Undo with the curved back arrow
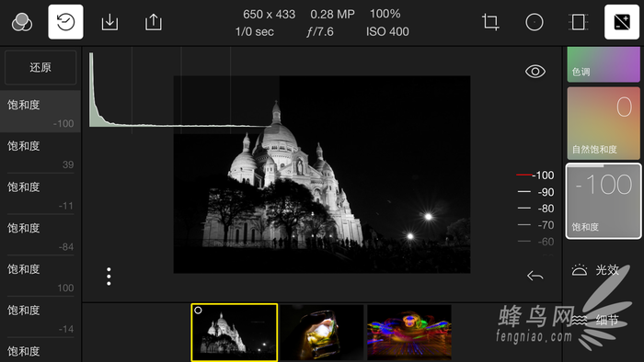This screenshot has height=362, width=644. 535,276
